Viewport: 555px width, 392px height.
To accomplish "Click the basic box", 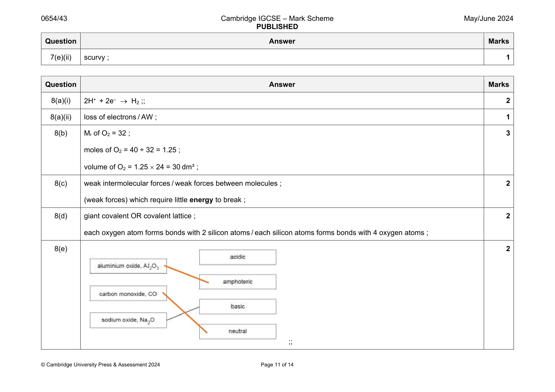I will click(x=237, y=306).
